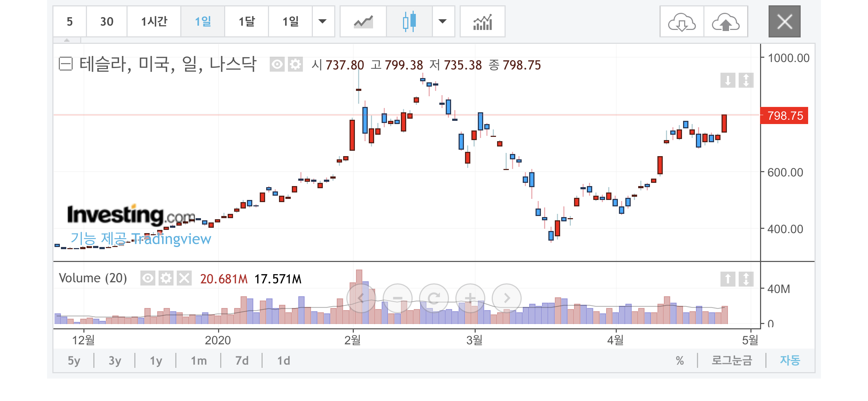Zoom in with the round plus button
Image resolution: width=868 pixels, height=401 pixels.
(x=470, y=298)
